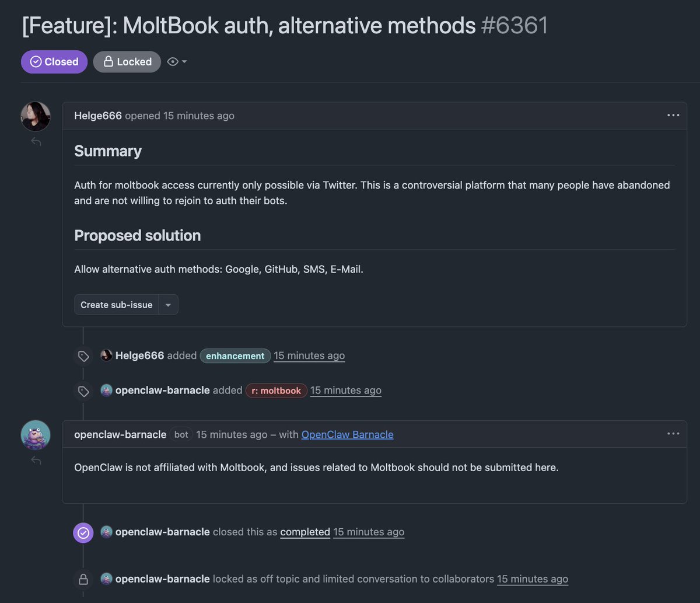Open Helge666 link in enhancement label event
The height and width of the screenshot is (603, 700).
point(140,355)
